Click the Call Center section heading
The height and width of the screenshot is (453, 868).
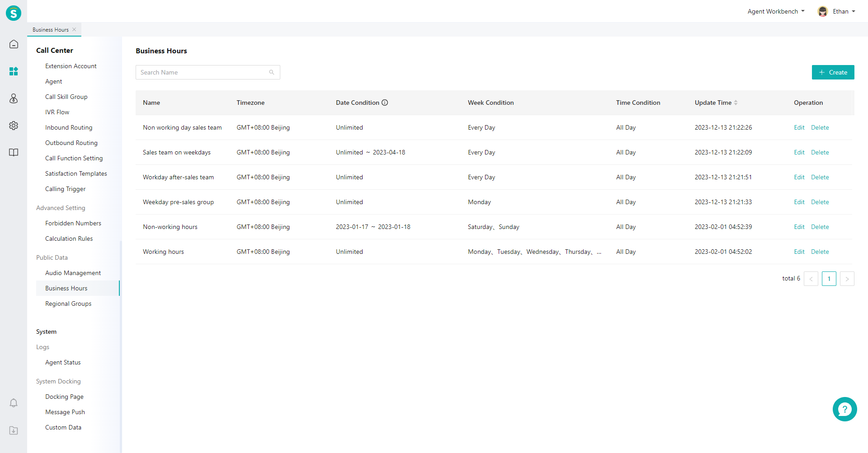tap(55, 50)
